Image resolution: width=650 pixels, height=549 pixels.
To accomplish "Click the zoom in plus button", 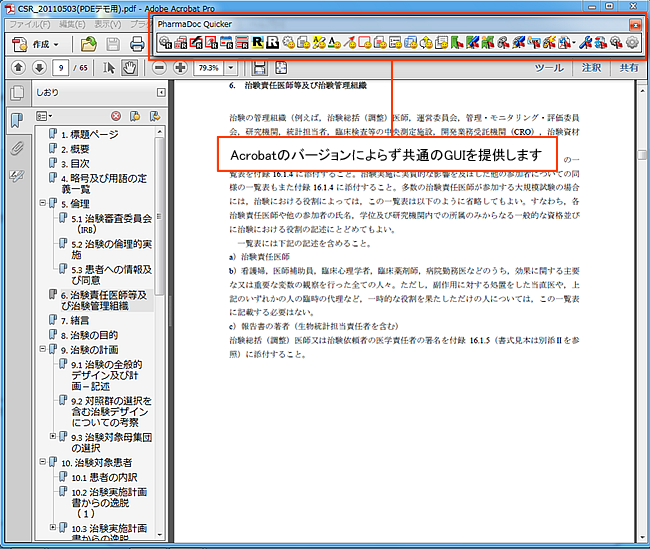I will (x=180, y=68).
